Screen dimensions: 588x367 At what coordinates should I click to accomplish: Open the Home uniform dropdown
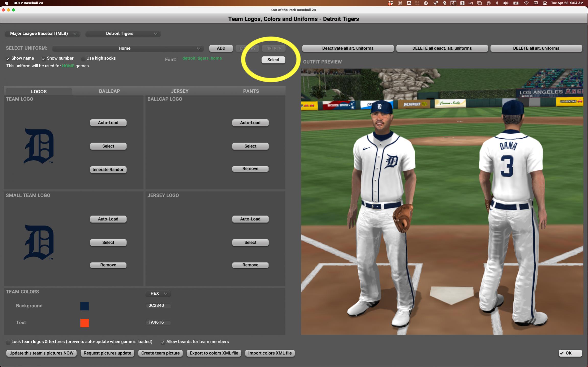127,48
